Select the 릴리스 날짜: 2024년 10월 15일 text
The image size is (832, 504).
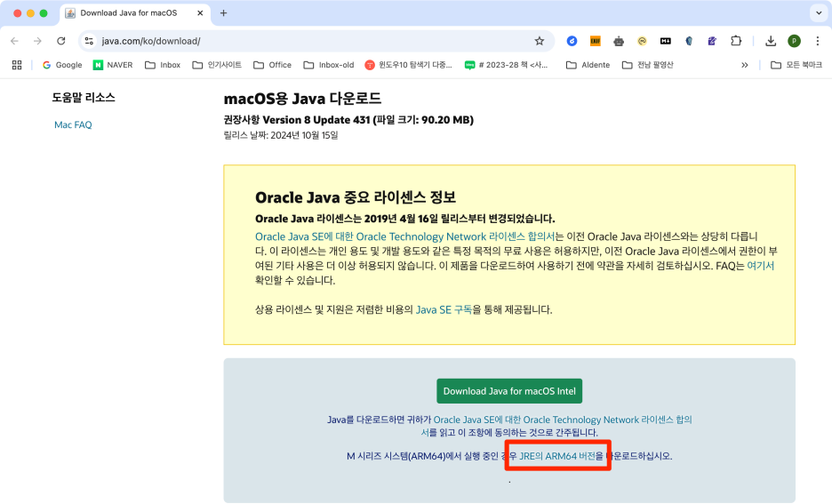click(281, 135)
